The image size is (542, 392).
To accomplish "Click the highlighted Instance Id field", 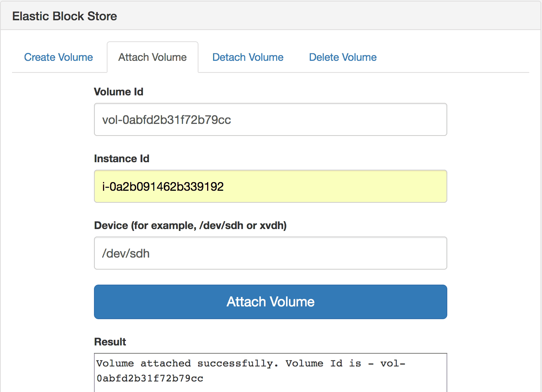I will (x=270, y=186).
